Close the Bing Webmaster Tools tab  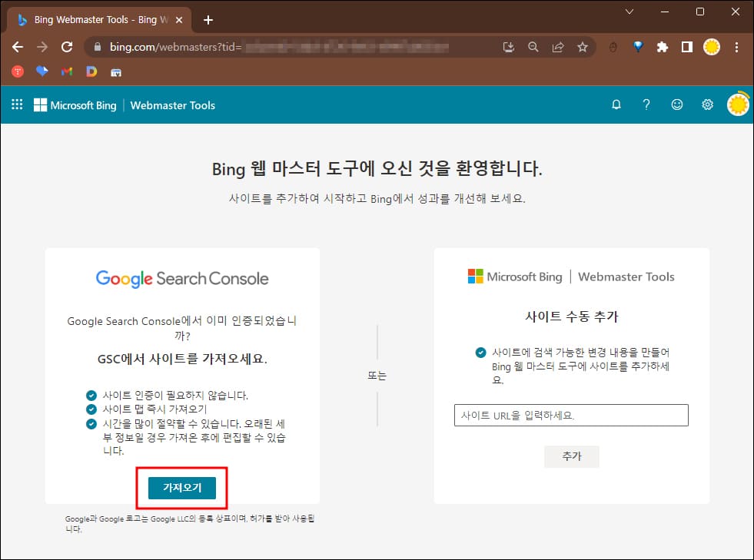point(179,20)
